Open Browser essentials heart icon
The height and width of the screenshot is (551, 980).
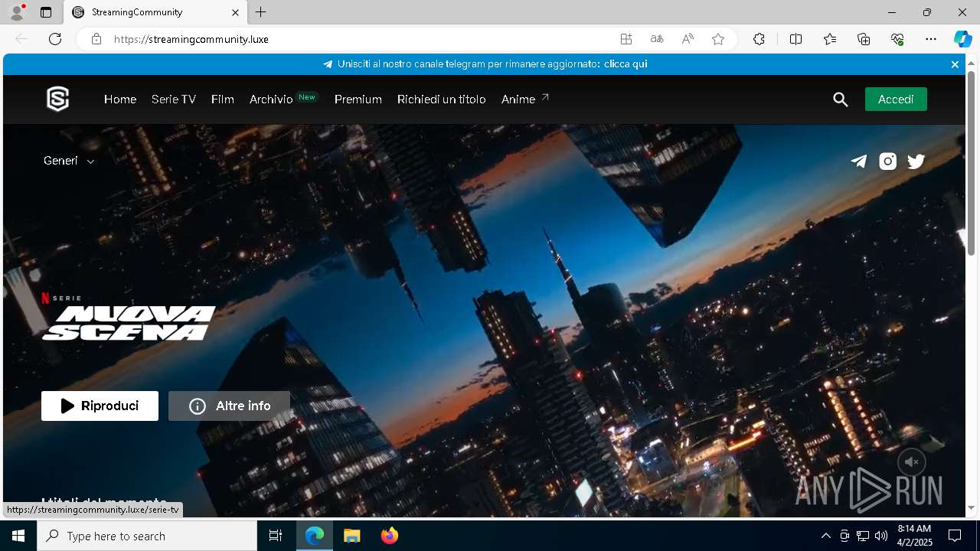(x=897, y=39)
